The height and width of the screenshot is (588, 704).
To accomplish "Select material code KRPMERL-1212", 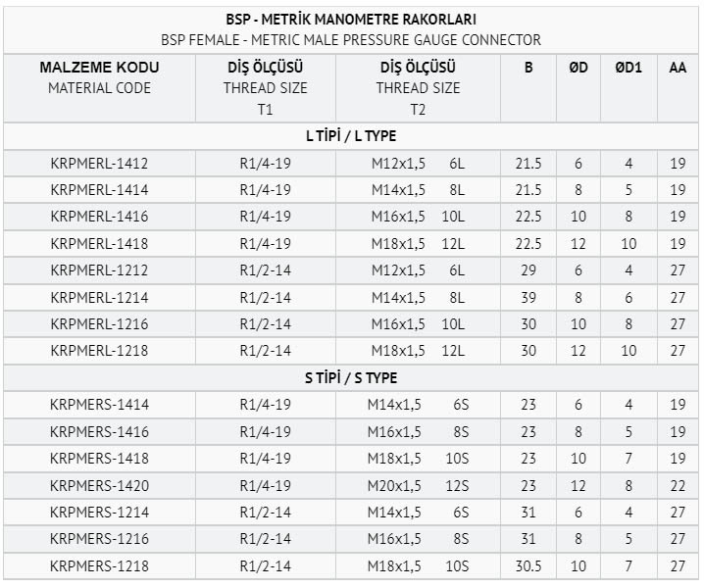I will (99, 270).
